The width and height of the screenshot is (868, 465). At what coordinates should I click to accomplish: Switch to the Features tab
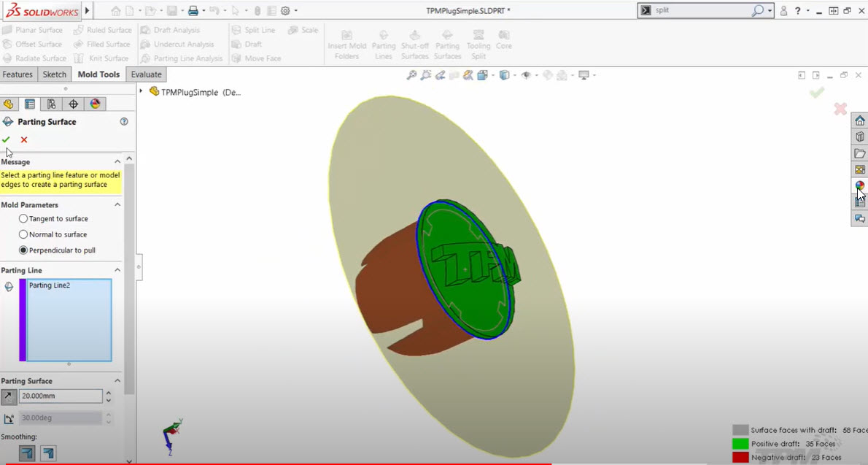pyautogui.click(x=18, y=74)
